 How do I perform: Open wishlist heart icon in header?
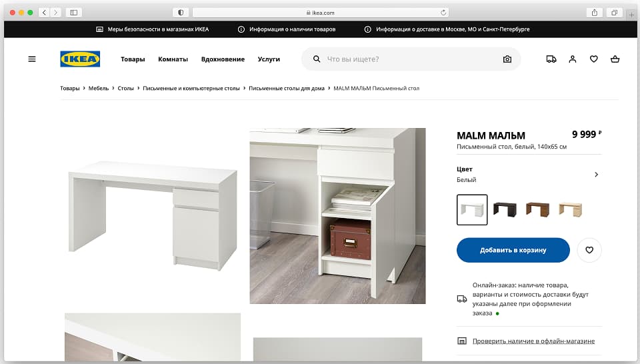(x=594, y=59)
